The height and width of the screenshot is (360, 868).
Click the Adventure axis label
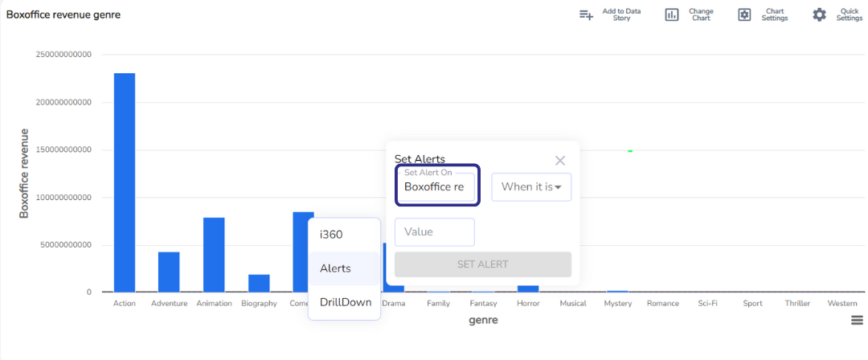click(170, 304)
